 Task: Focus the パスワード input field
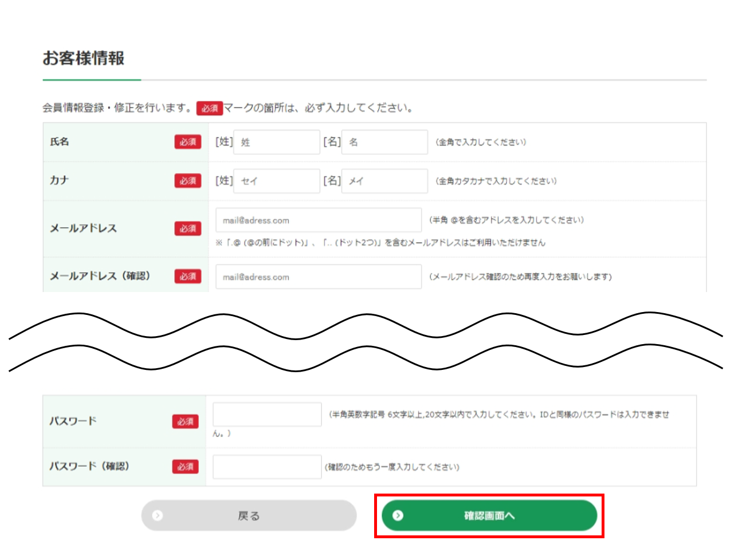pyautogui.click(x=267, y=415)
